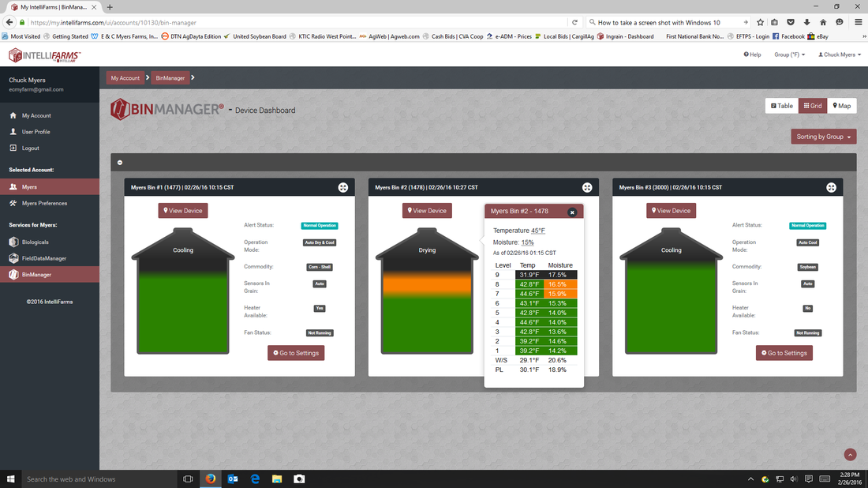Viewport: 868px width, 488px height.
Task: Close the Myers Bin #2 - 1478 popup
Action: pos(572,212)
